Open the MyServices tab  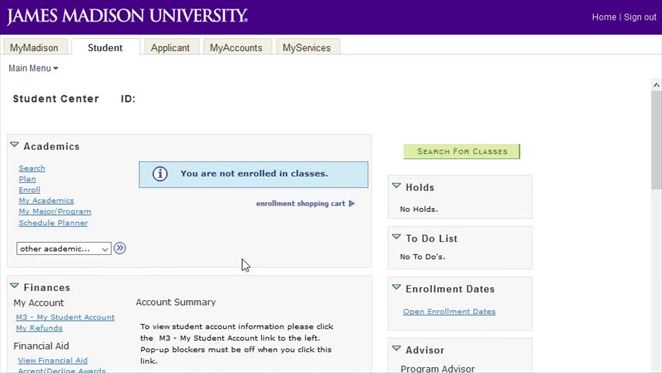pyautogui.click(x=307, y=48)
